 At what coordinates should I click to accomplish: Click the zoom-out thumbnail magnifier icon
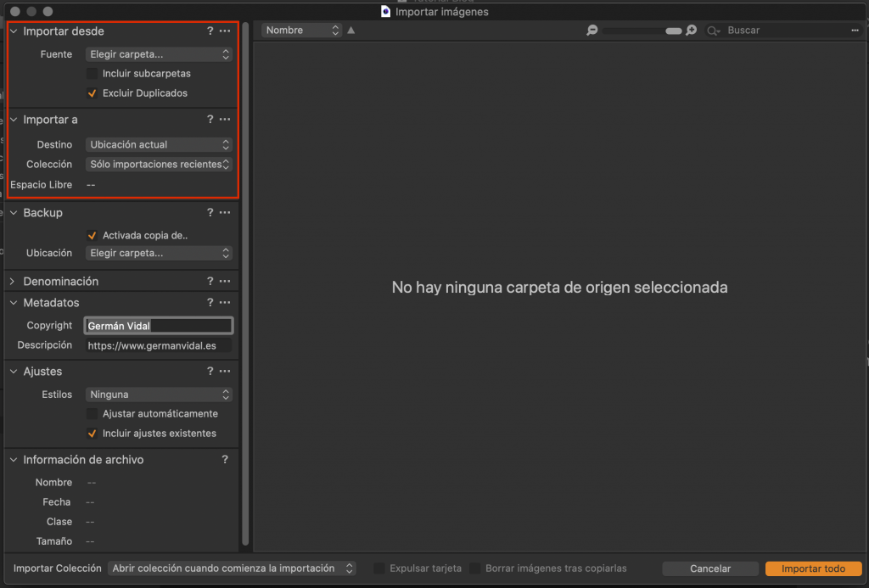[x=592, y=31]
